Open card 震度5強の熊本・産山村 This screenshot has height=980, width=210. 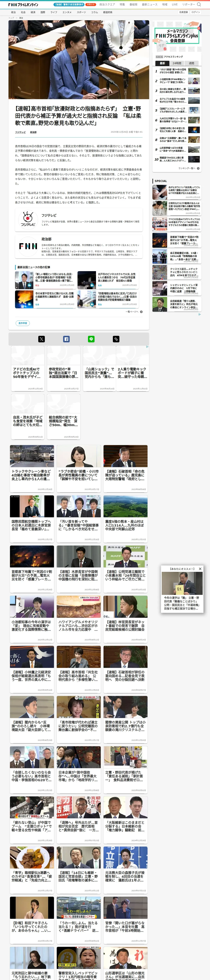pos(126,519)
